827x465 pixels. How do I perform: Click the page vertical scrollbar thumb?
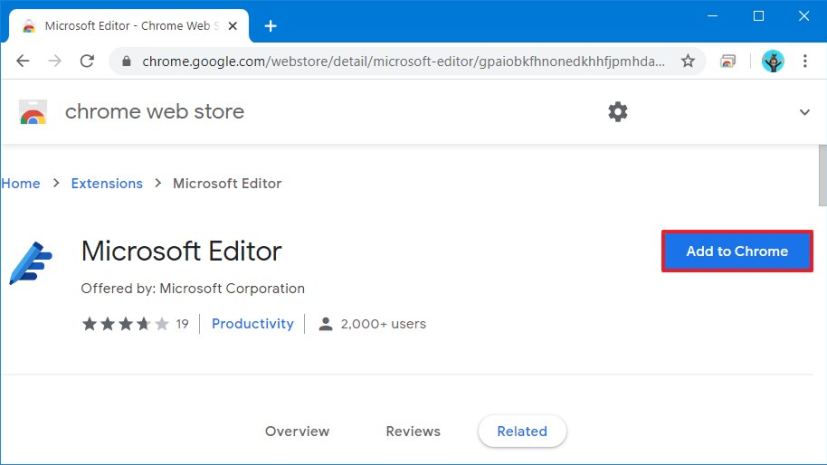pyautogui.click(x=822, y=175)
